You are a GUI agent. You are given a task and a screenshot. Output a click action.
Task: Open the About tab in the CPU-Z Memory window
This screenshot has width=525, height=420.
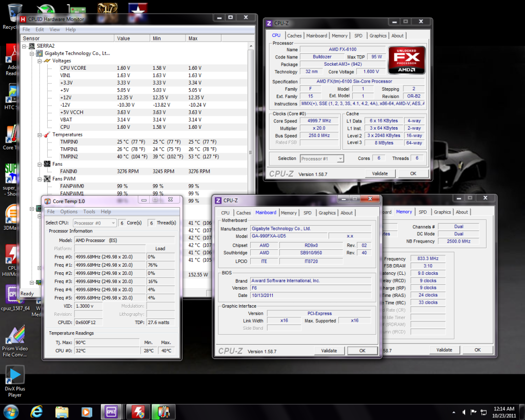pyautogui.click(x=462, y=212)
